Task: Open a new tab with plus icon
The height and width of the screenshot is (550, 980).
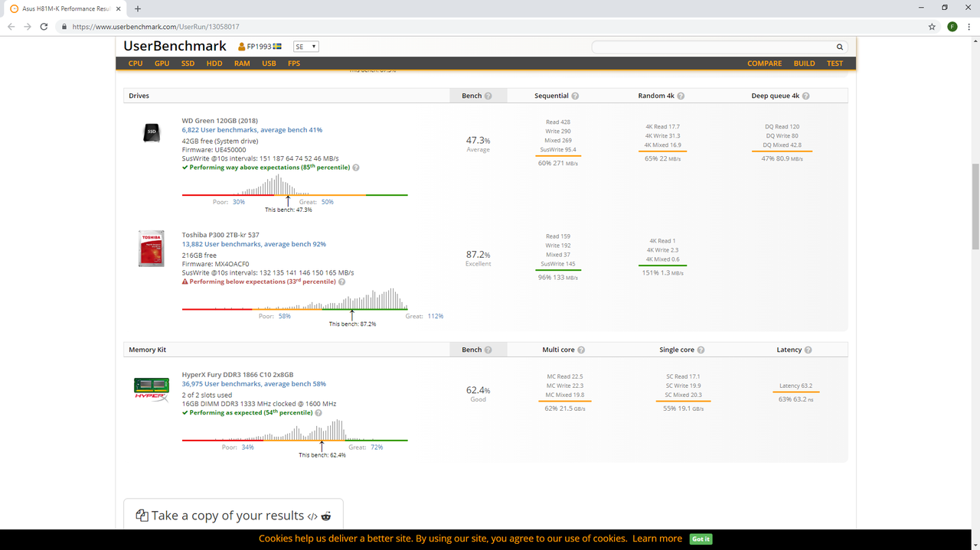Action: tap(138, 8)
